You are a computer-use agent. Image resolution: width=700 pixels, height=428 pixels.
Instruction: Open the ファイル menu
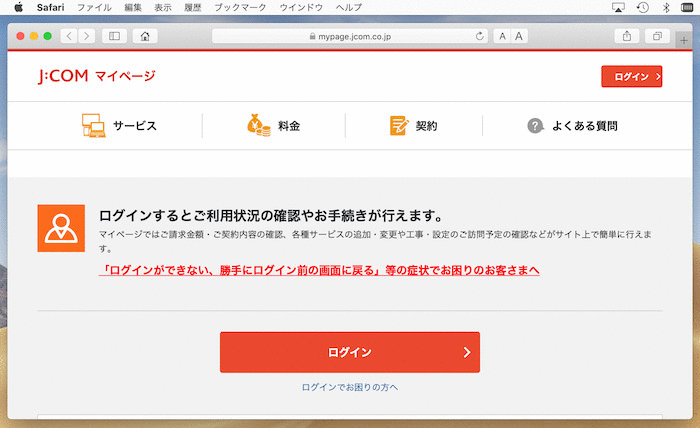tap(94, 7)
